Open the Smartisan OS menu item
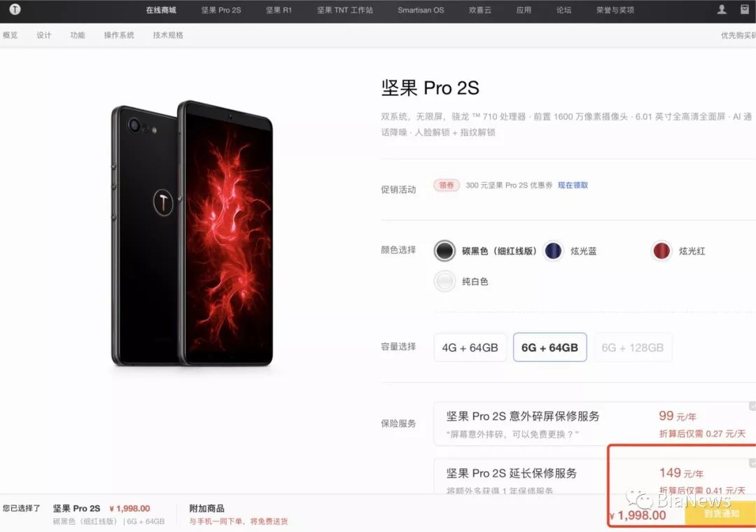 coord(421,10)
